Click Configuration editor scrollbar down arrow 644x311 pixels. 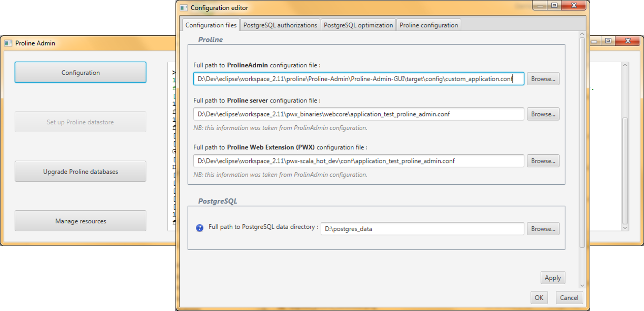(582, 286)
